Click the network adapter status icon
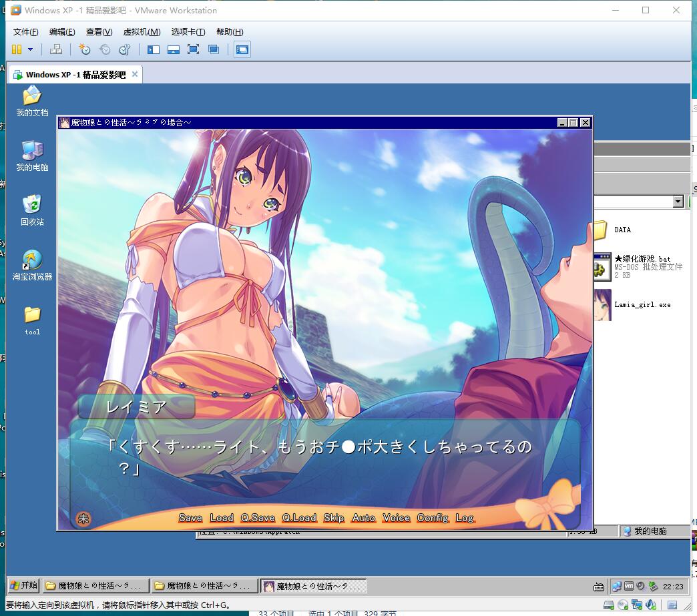 (x=637, y=605)
